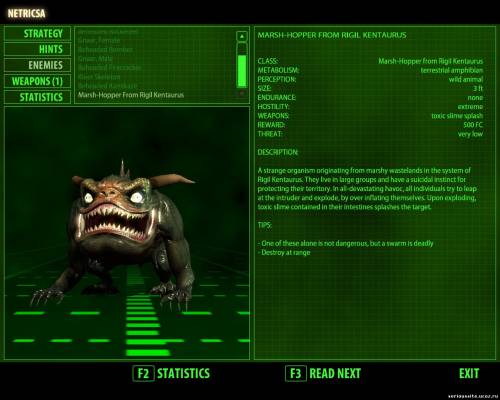Screen dimensions: 500x400
Task: Select the Kleer Skeleton list entry
Action: (x=99, y=77)
